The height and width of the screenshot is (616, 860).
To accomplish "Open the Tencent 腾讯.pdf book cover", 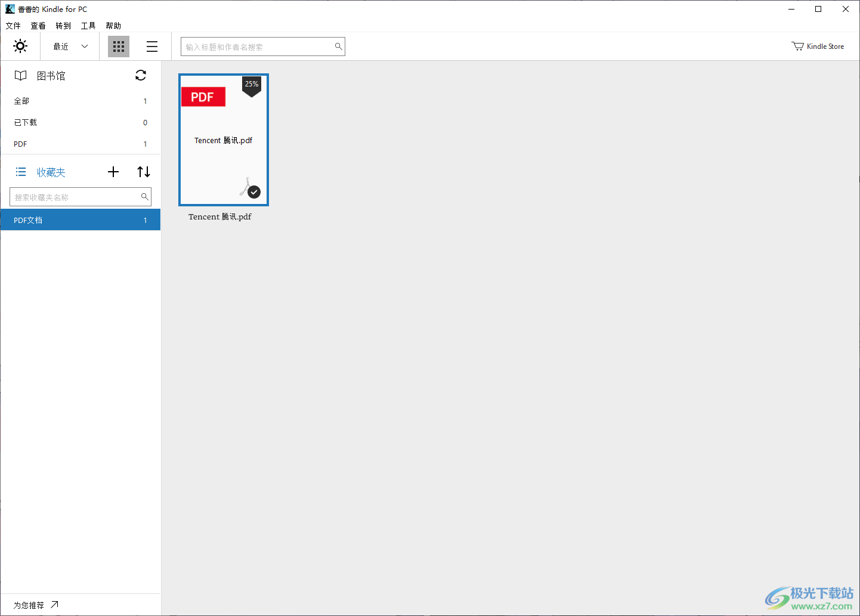I will click(224, 140).
